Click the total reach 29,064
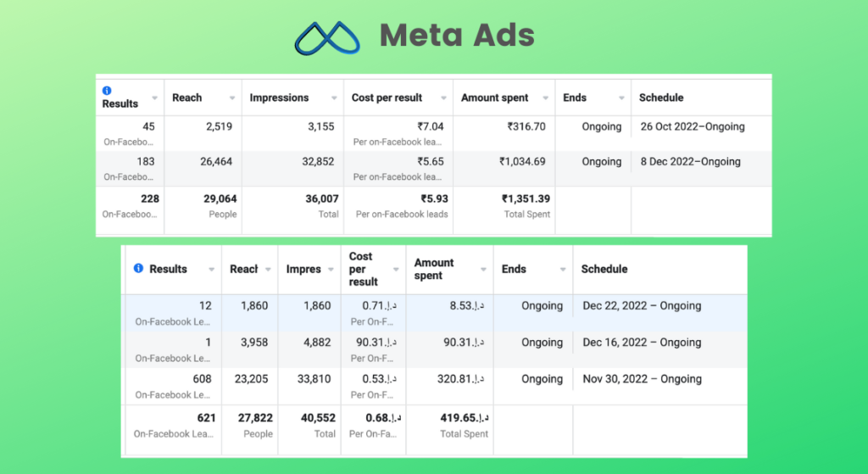 (220, 198)
